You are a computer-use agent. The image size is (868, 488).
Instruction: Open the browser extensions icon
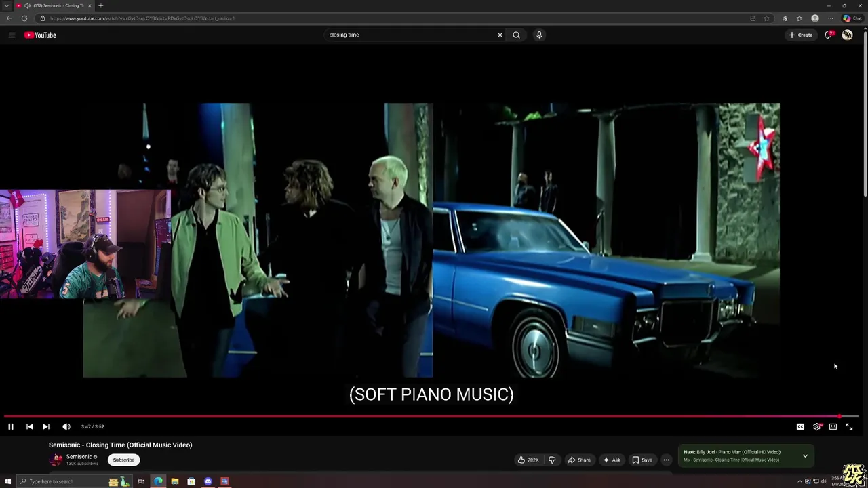[x=785, y=18]
